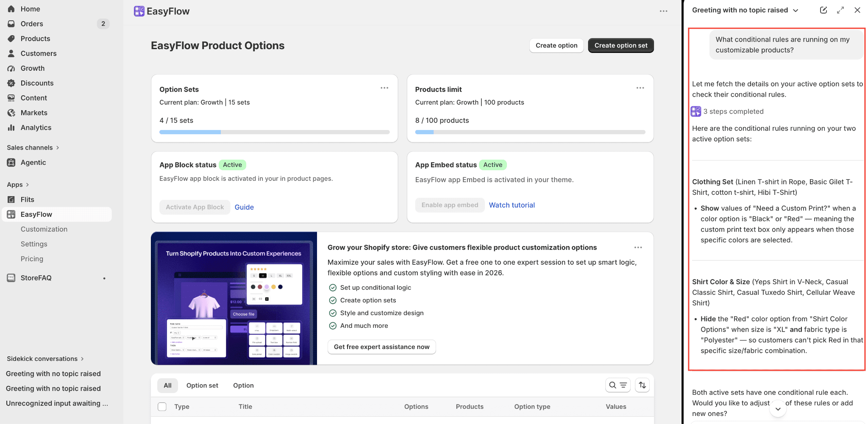Select EasyFlow app in sidebar

tap(57, 214)
